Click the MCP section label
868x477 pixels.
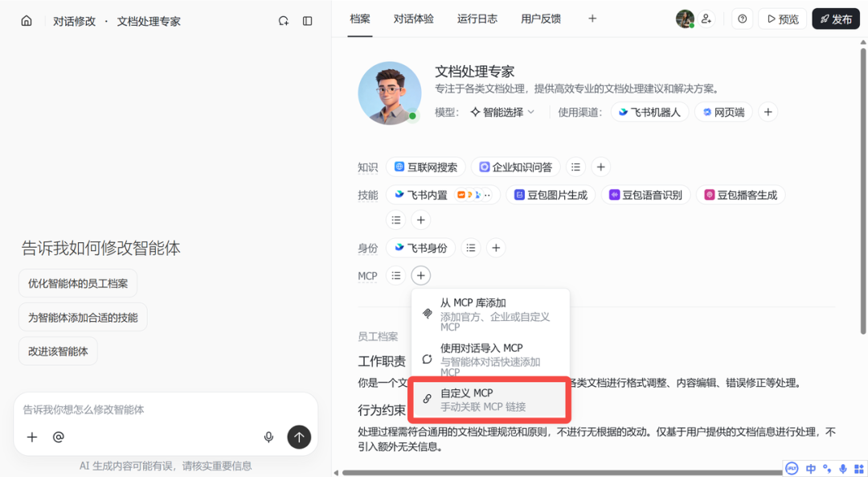point(367,276)
